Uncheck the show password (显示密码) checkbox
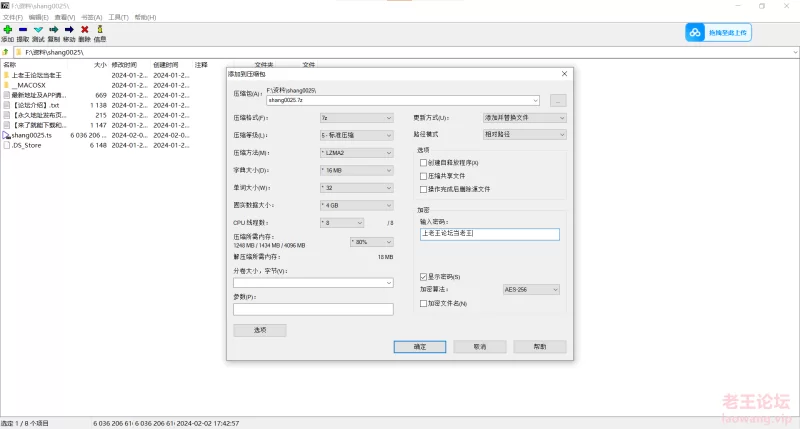The width and height of the screenshot is (800, 429). 423,277
